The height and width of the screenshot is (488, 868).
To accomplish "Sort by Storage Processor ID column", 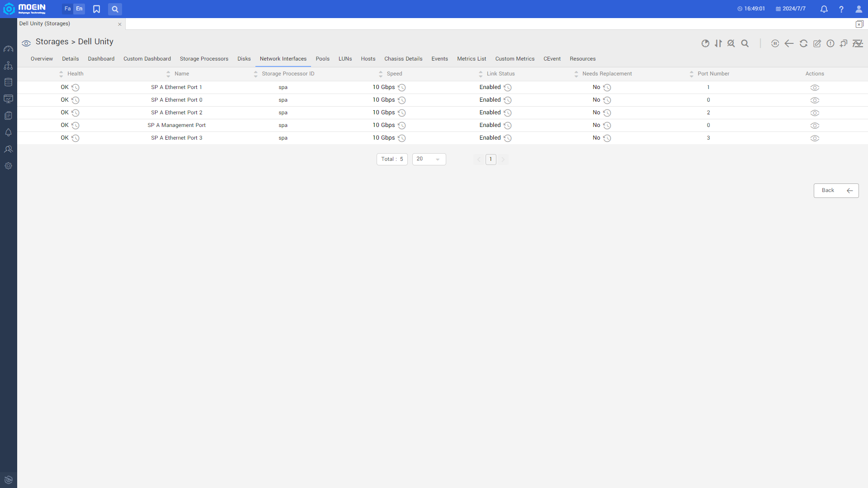I will (x=255, y=74).
